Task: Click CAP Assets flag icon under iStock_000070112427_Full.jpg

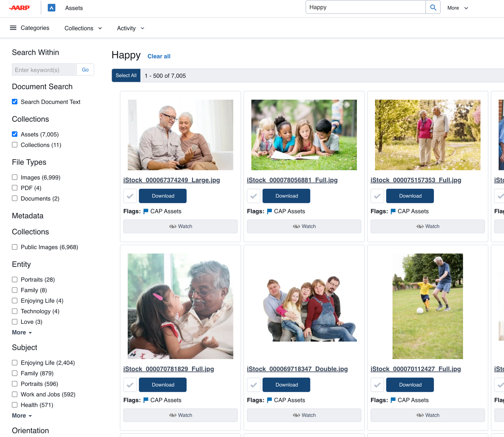Action: tap(393, 400)
